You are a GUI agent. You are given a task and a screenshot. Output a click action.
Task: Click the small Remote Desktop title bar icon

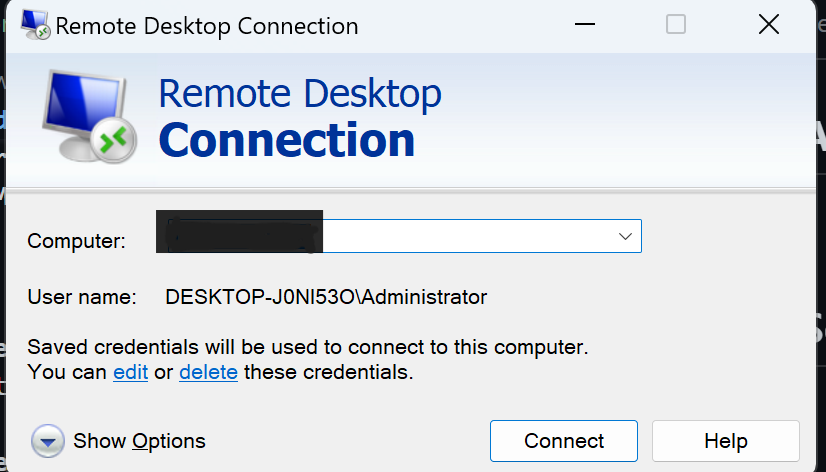36,26
